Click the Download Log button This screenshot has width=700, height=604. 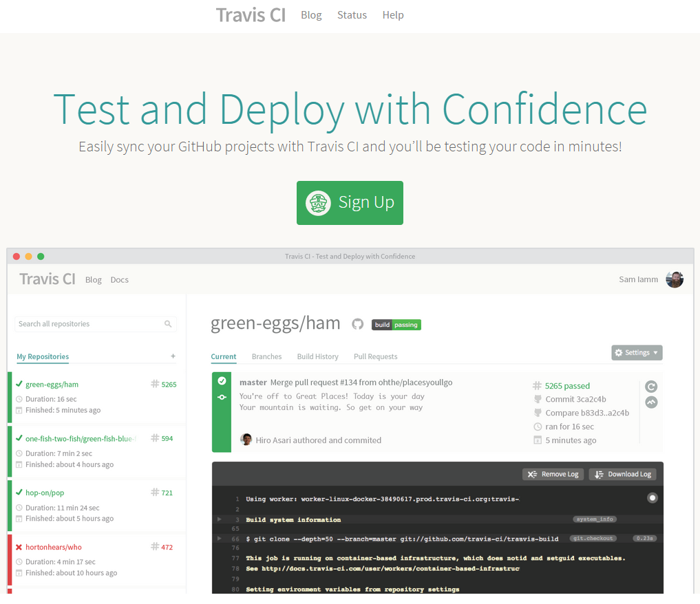(x=624, y=475)
